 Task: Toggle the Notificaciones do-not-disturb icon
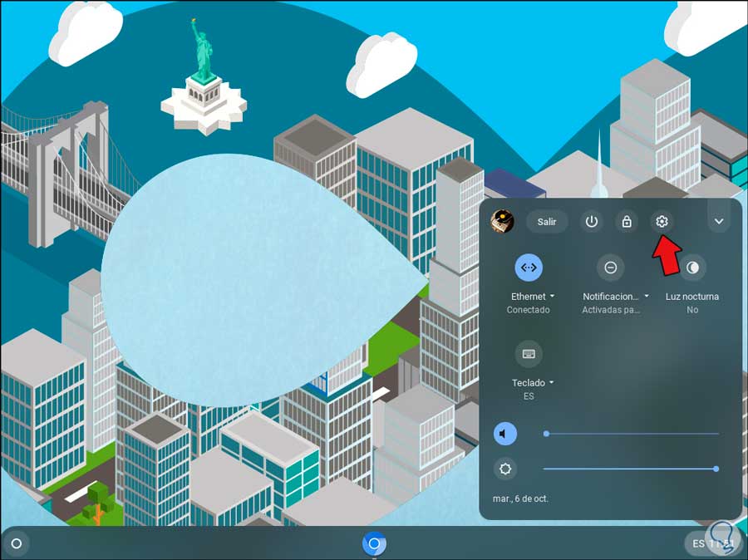[611, 268]
